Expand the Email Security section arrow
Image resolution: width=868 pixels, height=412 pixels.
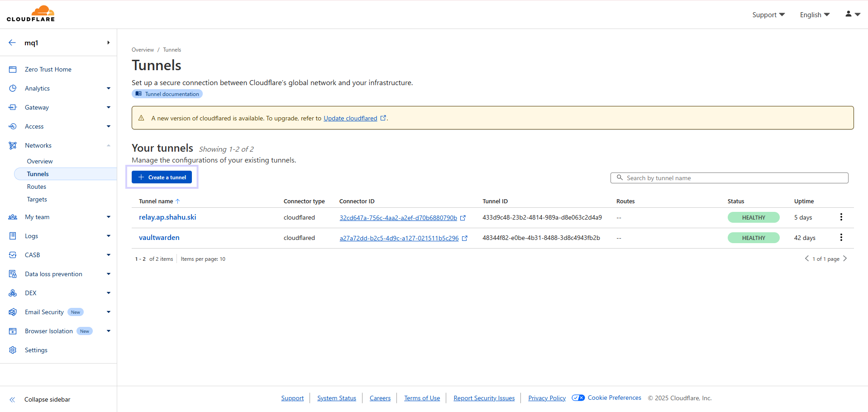tap(109, 312)
